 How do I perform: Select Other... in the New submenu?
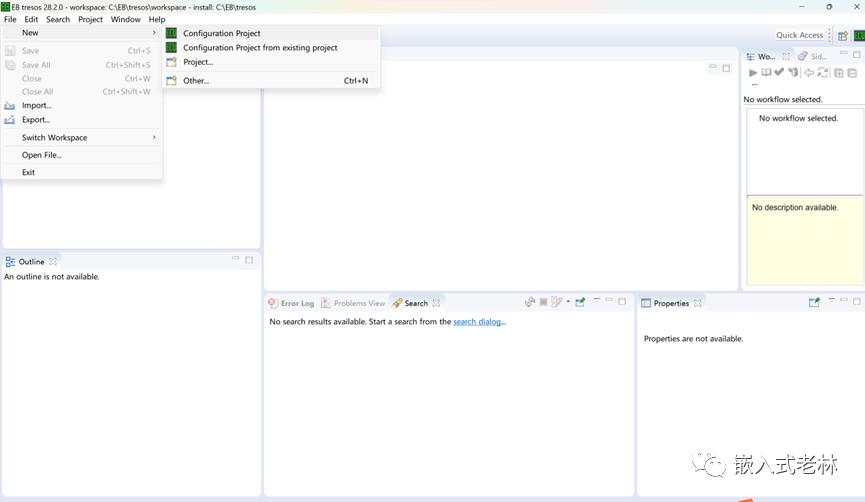click(x=272, y=81)
